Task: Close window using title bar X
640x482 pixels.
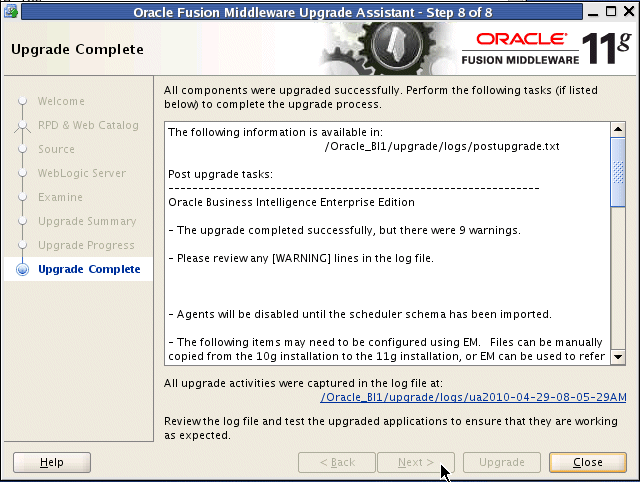Action: (x=629, y=11)
